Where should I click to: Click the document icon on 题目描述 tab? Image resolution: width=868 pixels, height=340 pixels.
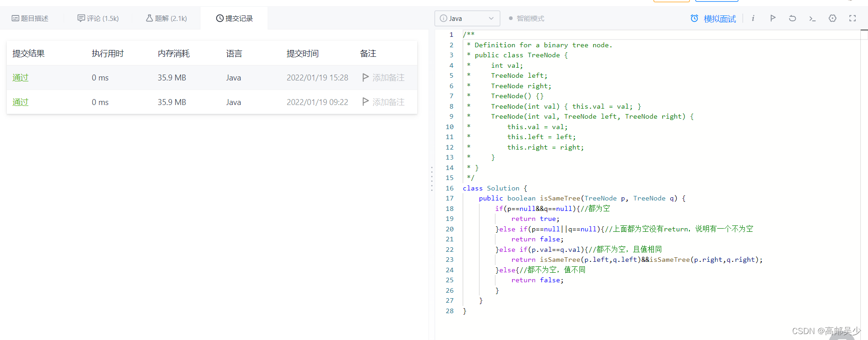(15, 18)
